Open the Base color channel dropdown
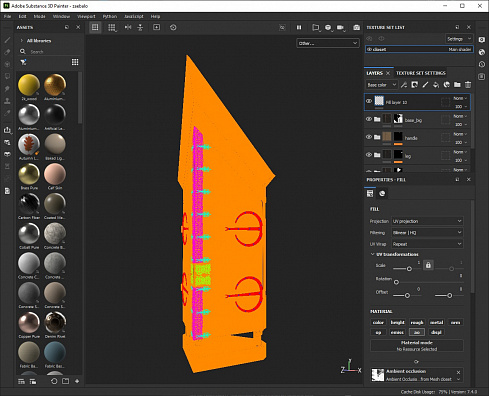Viewport: 489px width, 396px height. (x=382, y=85)
